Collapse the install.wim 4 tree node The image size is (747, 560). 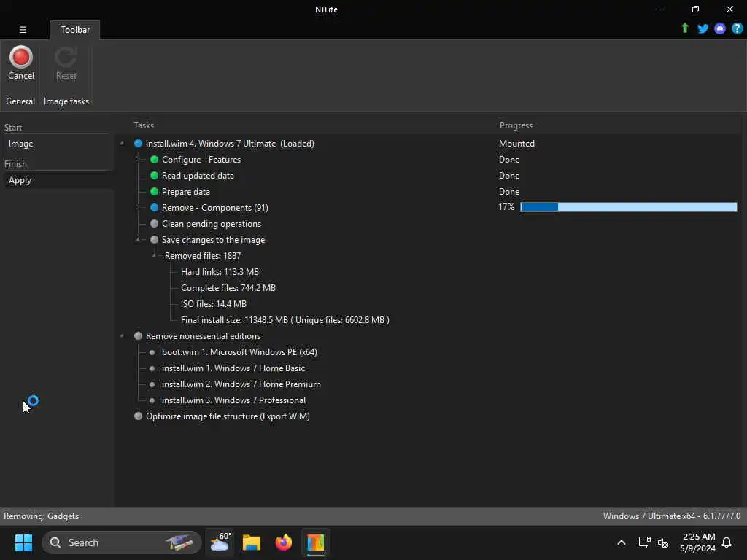[122, 143]
